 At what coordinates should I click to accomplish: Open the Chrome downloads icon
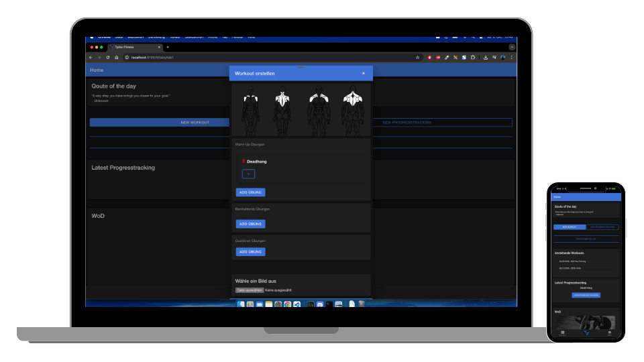pyautogui.click(x=486, y=58)
